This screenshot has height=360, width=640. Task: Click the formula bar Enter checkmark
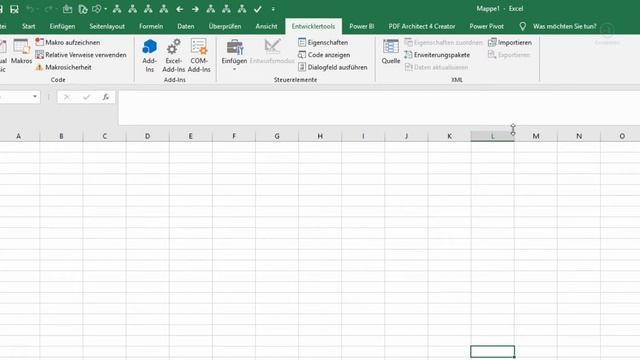pos(86,97)
